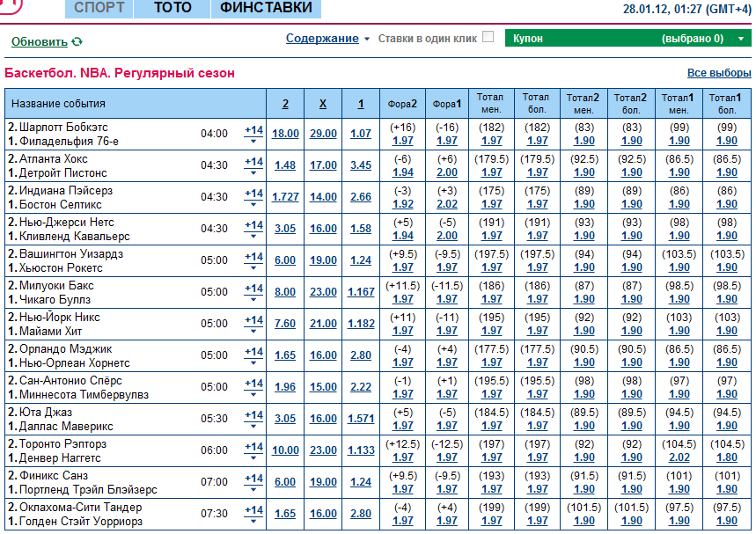756x534 pixels.
Task: Click the Название события header cell
Action: pos(136,104)
